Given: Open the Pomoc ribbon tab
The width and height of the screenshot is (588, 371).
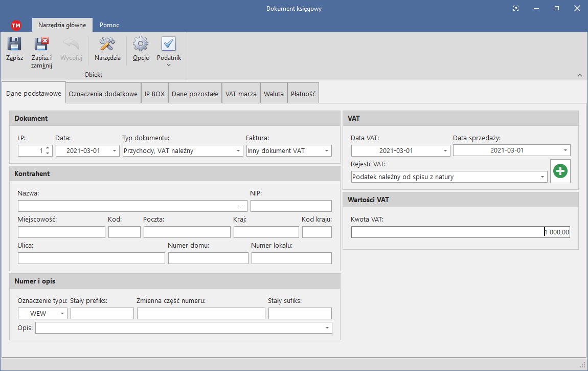Looking at the screenshot, I should (x=109, y=25).
